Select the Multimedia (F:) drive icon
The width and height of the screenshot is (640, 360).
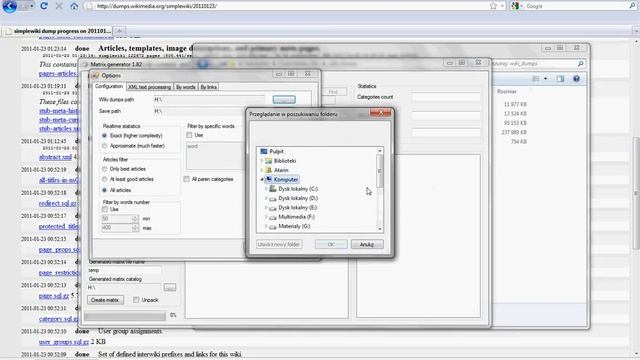(273, 217)
